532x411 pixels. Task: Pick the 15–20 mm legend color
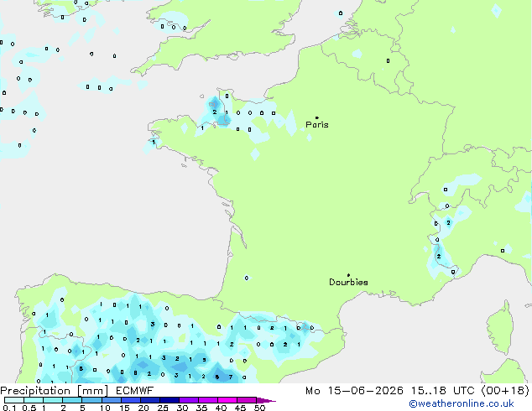pyautogui.click(x=130, y=400)
